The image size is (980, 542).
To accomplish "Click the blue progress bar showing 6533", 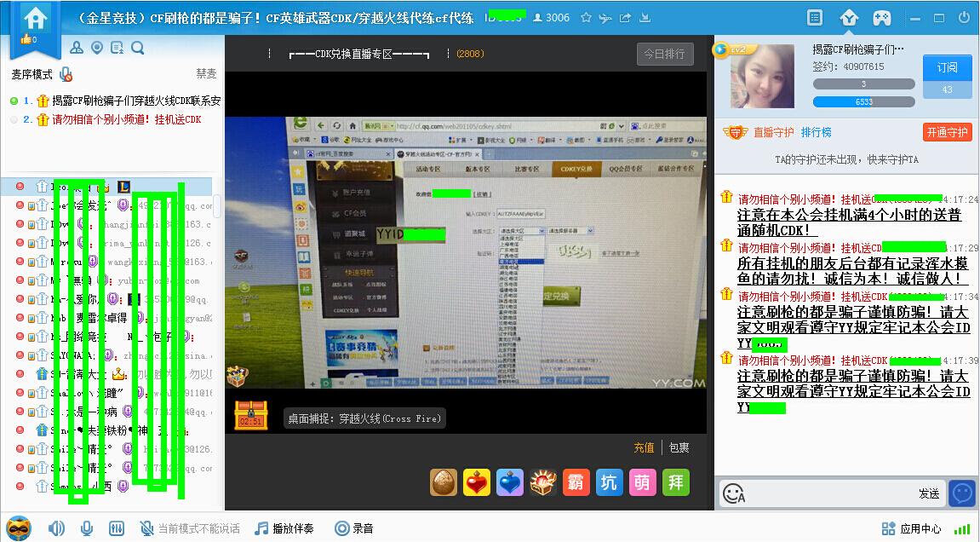I will tap(863, 101).
